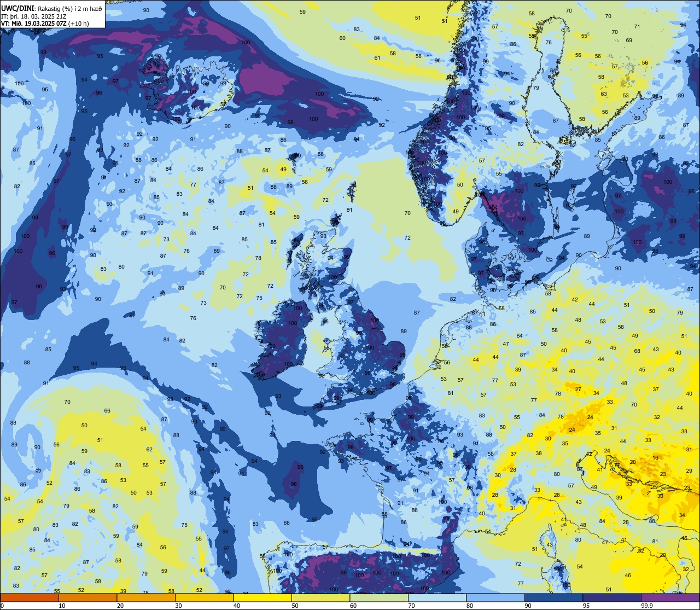Select the navy 95–99.9 percent legend color

(612, 597)
